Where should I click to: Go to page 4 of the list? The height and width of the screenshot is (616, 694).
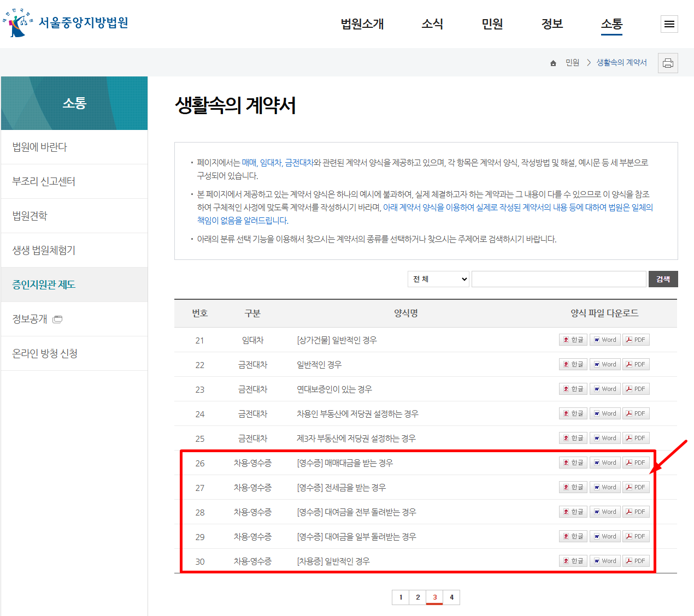tap(451, 597)
